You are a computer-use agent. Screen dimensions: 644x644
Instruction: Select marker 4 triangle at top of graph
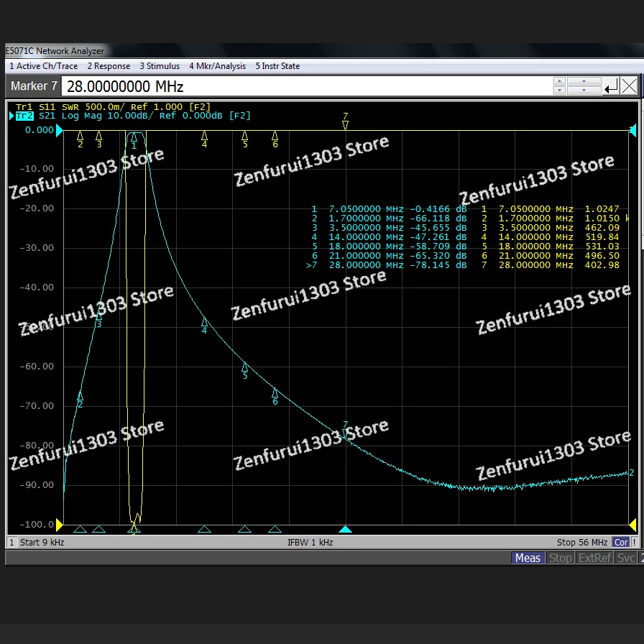coord(204,135)
